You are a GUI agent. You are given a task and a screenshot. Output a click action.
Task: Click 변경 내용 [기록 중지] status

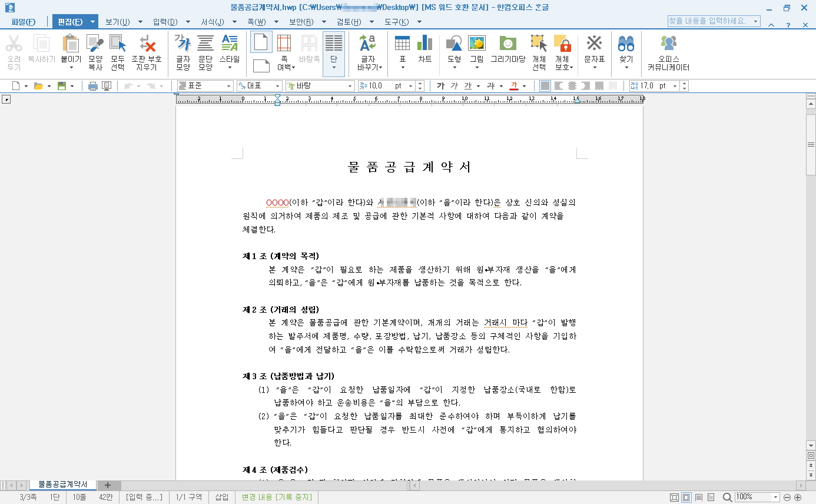point(277,498)
